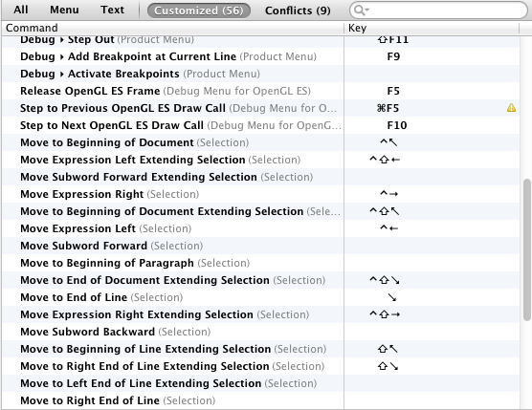Click the search magnifier icon
Viewport: 532px width, 410px height.
pyautogui.click(x=358, y=11)
